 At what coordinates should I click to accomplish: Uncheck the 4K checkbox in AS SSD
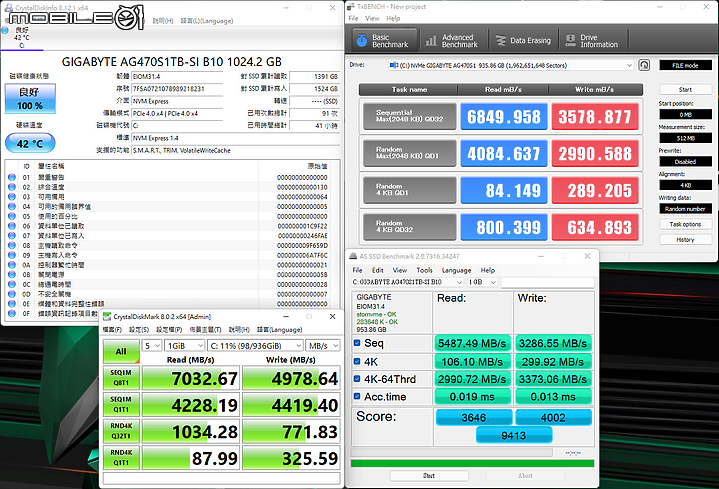(x=357, y=361)
